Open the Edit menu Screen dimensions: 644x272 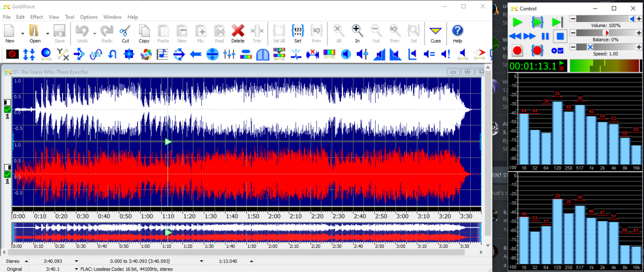pos(20,17)
